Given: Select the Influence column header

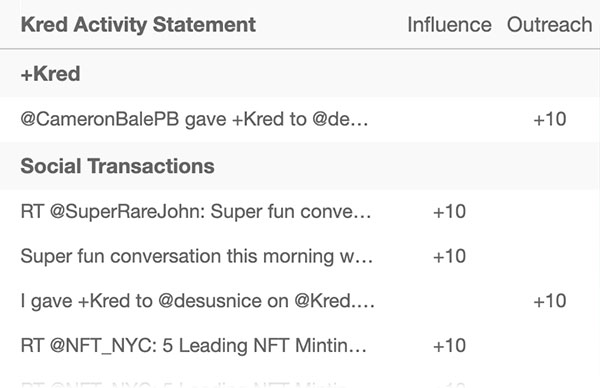Looking at the screenshot, I should [449, 25].
